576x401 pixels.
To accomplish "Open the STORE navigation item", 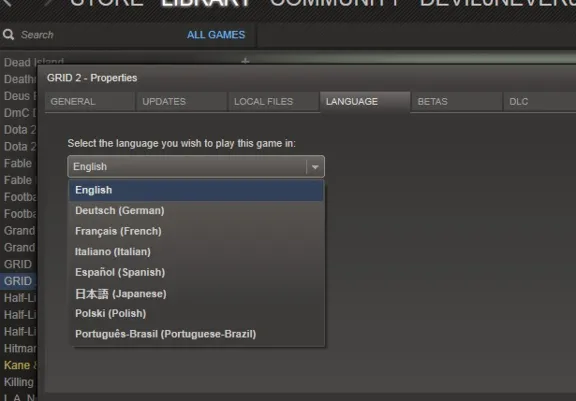I will [x=107, y=3].
